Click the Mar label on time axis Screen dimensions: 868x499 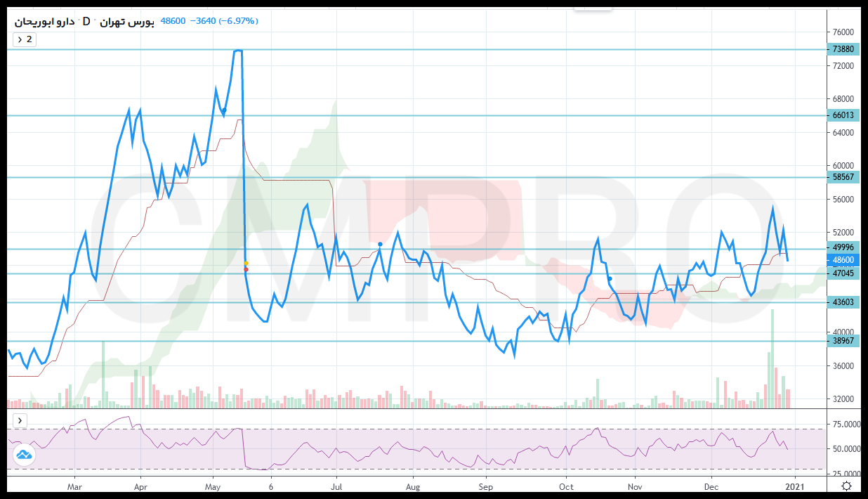coord(76,486)
